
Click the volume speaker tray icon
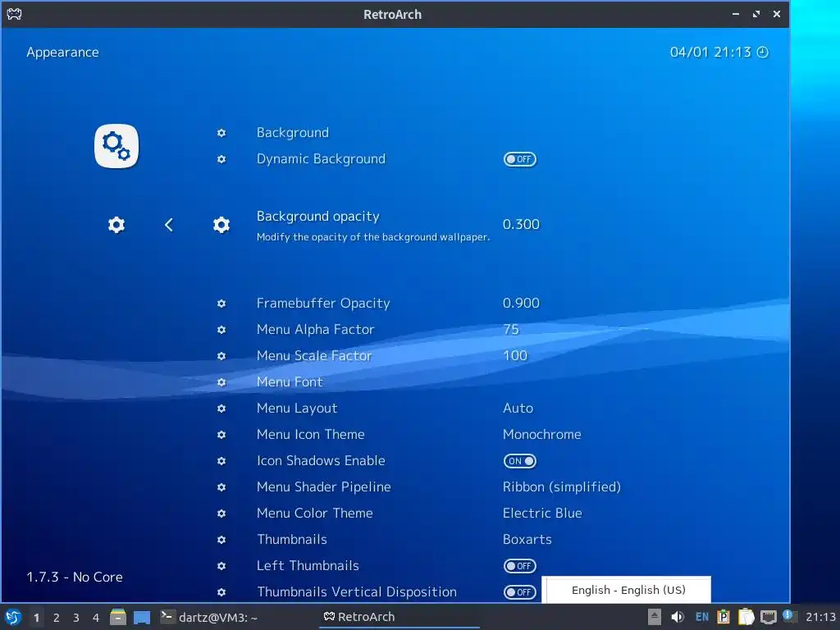(677, 617)
